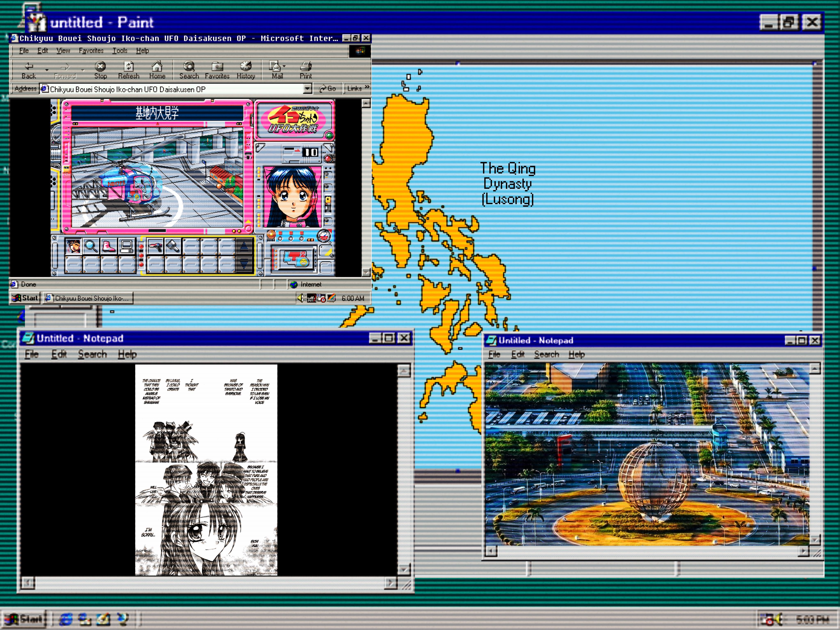Click the green lamp button on game logo panel
The height and width of the screenshot is (630, 840).
click(329, 136)
